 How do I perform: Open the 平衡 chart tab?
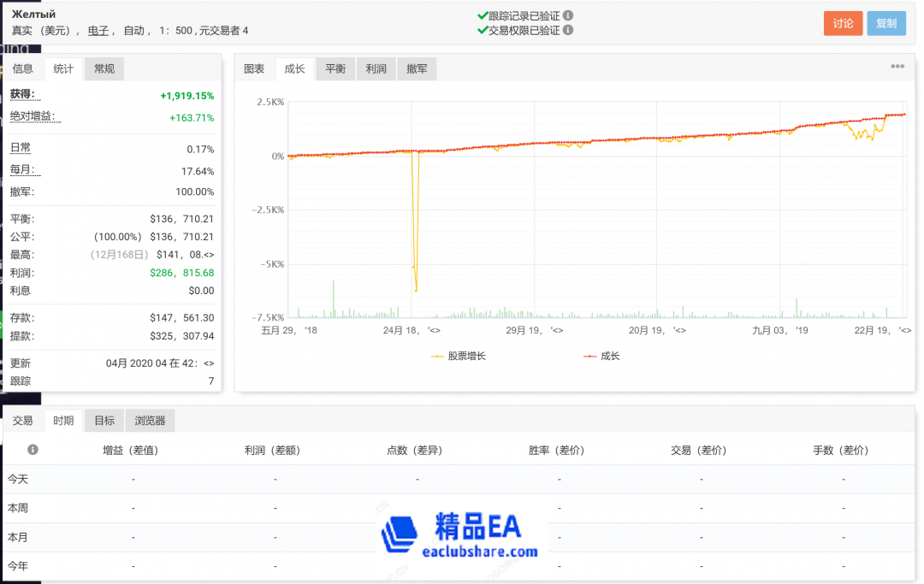pos(335,69)
